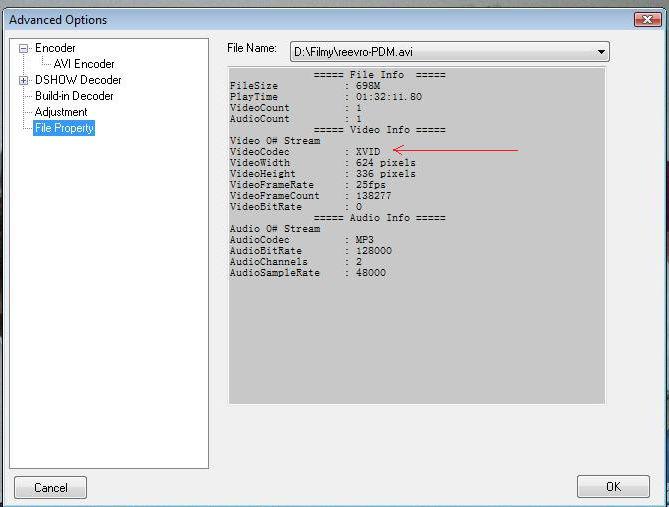Image resolution: width=669 pixels, height=507 pixels.
Task: Select DSHOW Decoder tree item
Action: 78,80
